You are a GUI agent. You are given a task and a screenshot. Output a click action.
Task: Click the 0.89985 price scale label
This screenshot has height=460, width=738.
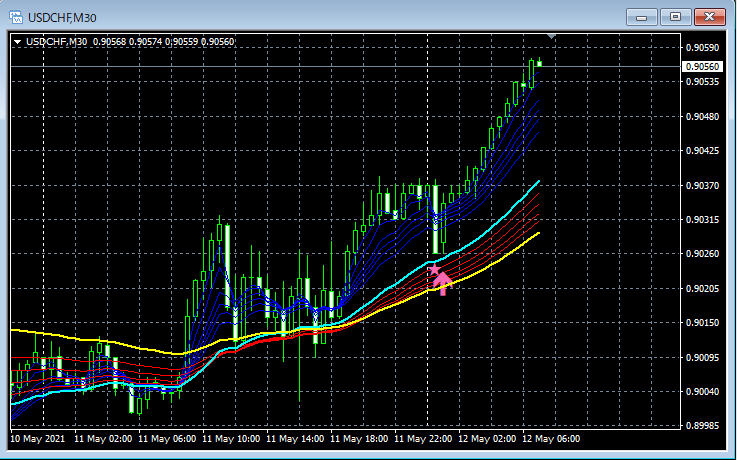(702, 426)
